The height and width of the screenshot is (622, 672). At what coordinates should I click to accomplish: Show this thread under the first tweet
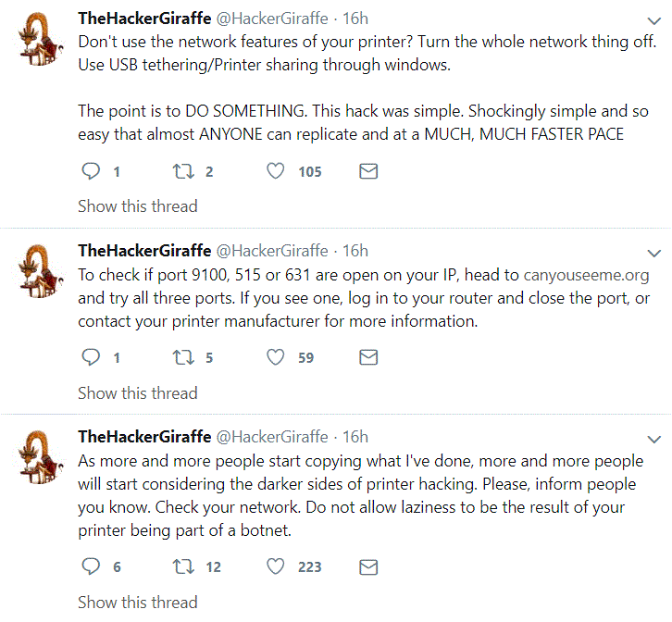click(x=137, y=206)
